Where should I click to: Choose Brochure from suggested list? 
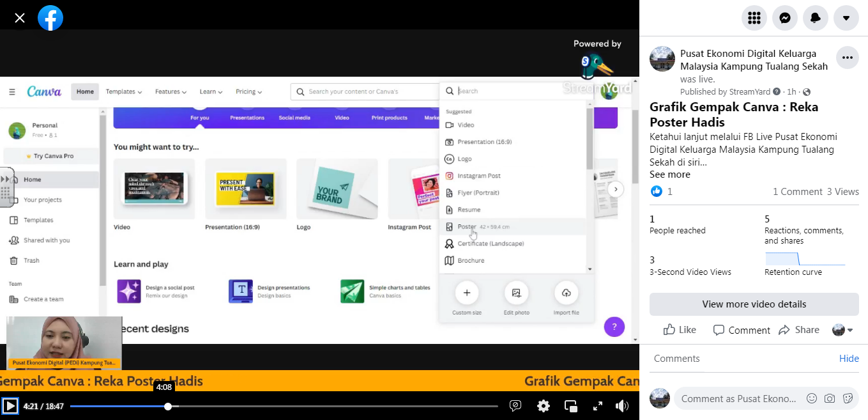[x=513, y=260]
